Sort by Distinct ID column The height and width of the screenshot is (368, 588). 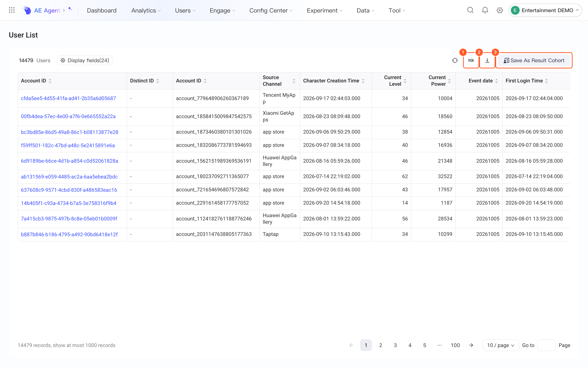[x=158, y=81]
